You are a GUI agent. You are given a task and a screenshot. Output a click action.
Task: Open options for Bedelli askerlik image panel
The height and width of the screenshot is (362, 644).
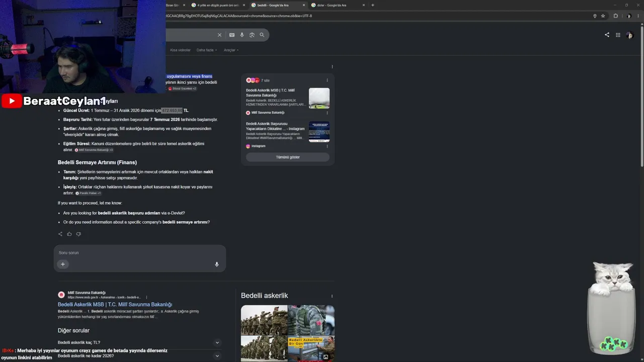pyautogui.click(x=332, y=296)
